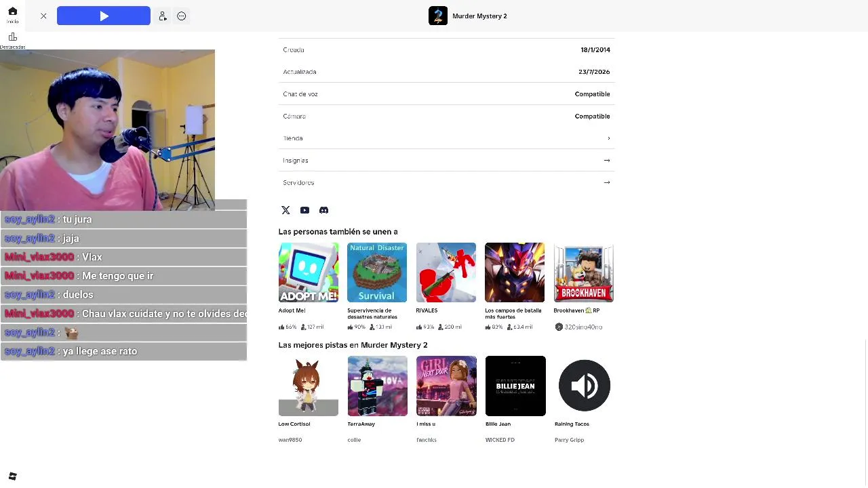Click the artist name 'fanchks'
The width and height of the screenshot is (868, 488).
point(427,440)
